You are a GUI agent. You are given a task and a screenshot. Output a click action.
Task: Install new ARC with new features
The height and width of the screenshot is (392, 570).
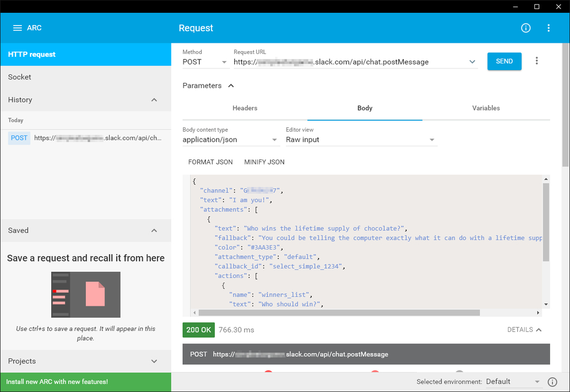[x=86, y=382]
